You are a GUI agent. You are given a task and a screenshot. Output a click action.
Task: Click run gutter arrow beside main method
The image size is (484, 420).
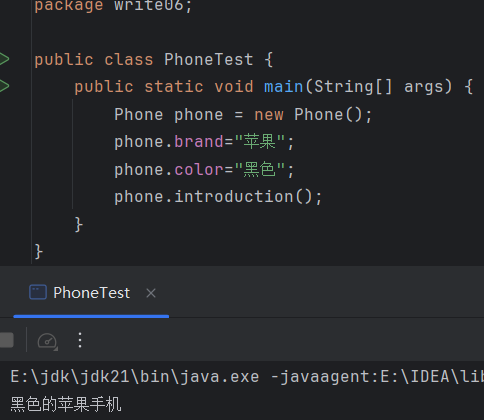(4, 86)
